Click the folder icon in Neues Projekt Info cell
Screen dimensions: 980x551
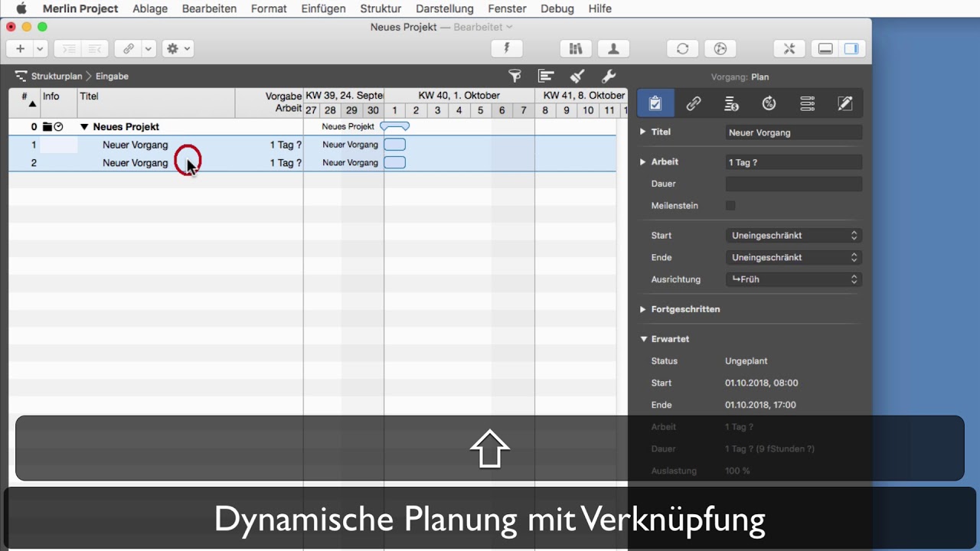(x=47, y=127)
